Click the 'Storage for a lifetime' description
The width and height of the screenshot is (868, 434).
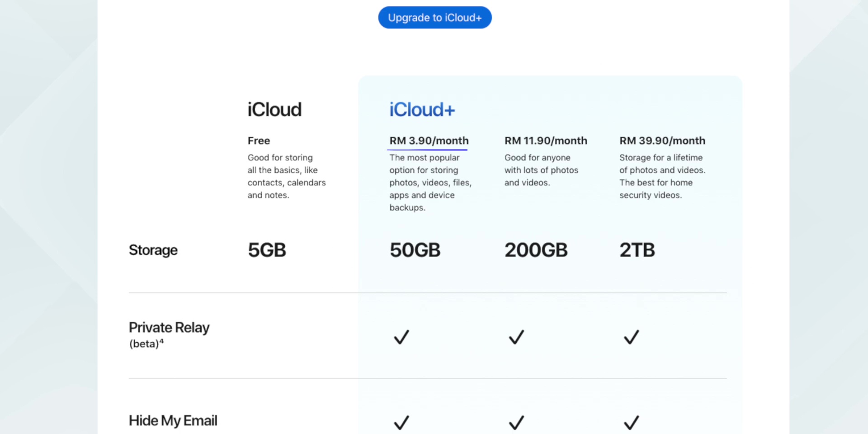tap(662, 176)
